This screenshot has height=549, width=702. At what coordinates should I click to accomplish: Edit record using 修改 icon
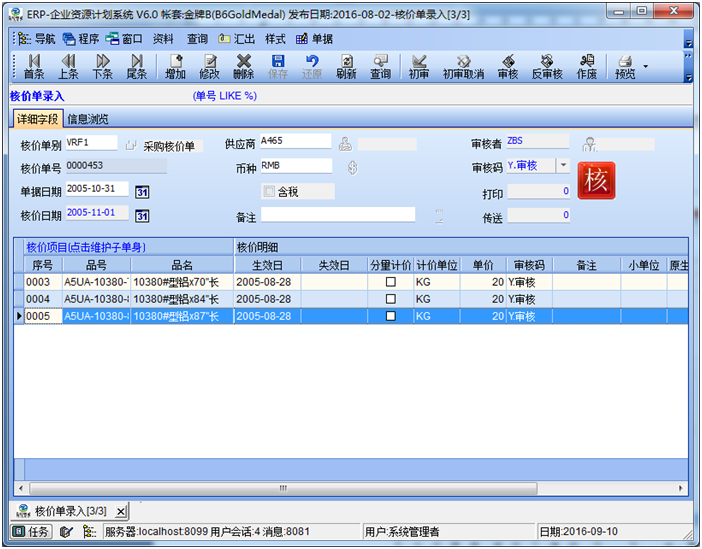point(210,67)
